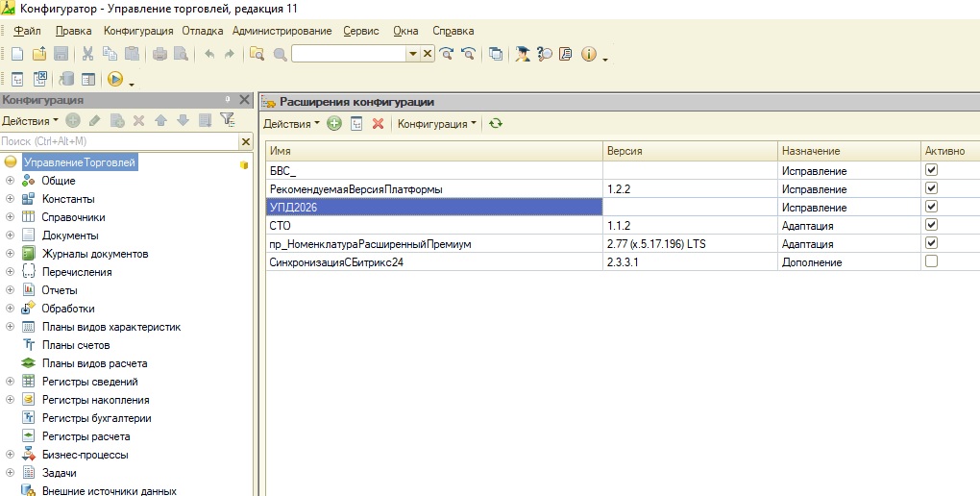The height and width of the screenshot is (496, 980).
Task: Expand the Документы tree node
Action: click(10, 236)
